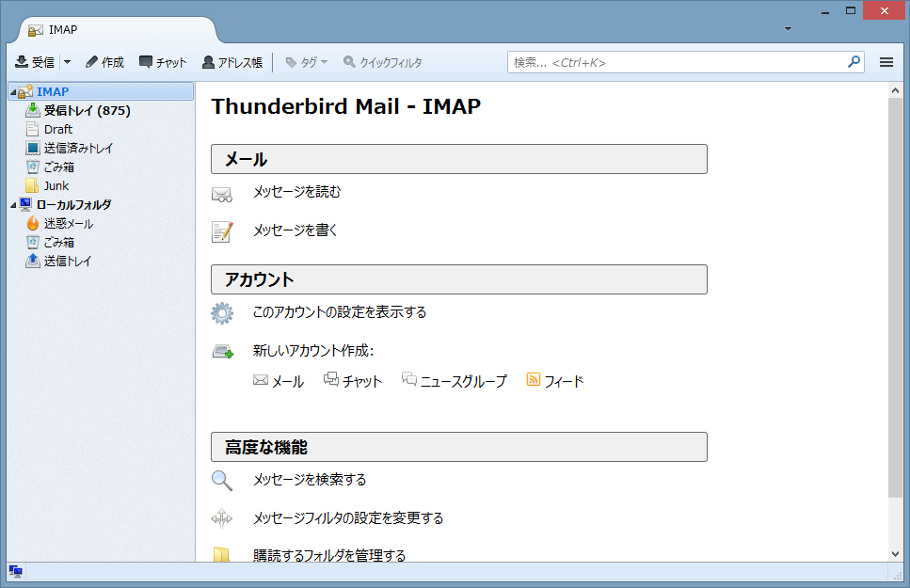Click the message filter arrows icon
Screen dimensions: 910x588
222,518
